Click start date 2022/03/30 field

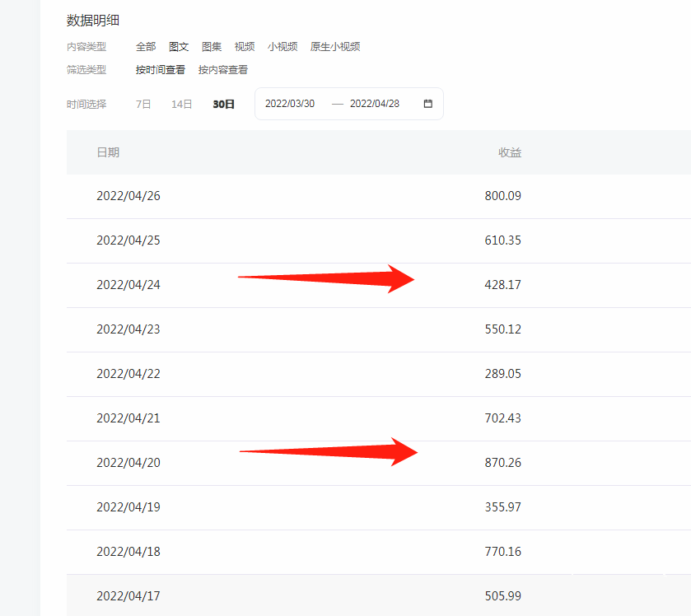click(x=290, y=104)
